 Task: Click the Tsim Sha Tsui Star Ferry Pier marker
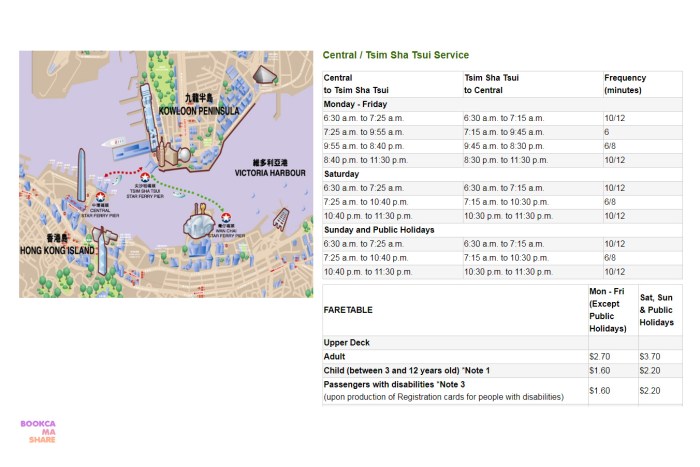145,177
